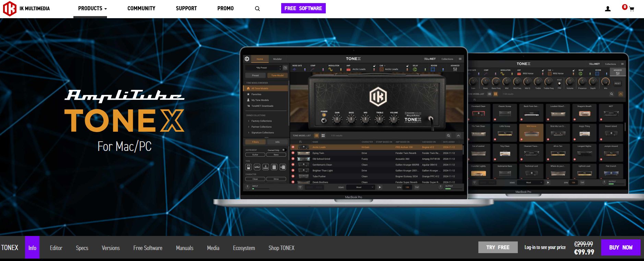Switch to the Editor tab
The width and height of the screenshot is (644, 261).
coord(56,248)
